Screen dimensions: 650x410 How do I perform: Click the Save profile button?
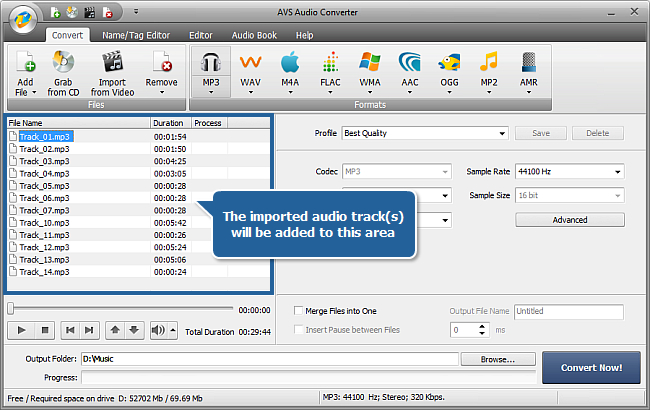(x=541, y=133)
